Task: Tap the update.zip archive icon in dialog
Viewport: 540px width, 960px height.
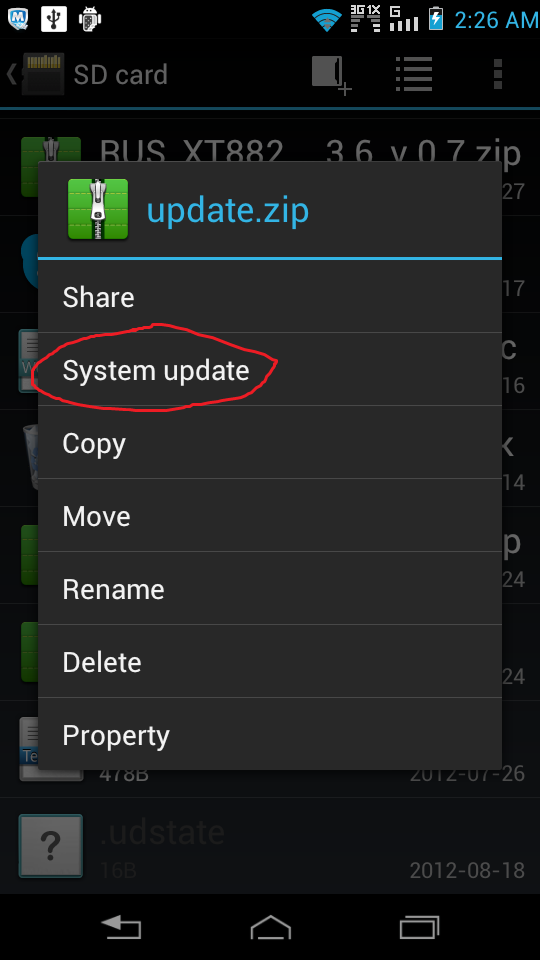Action: click(98, 209)
